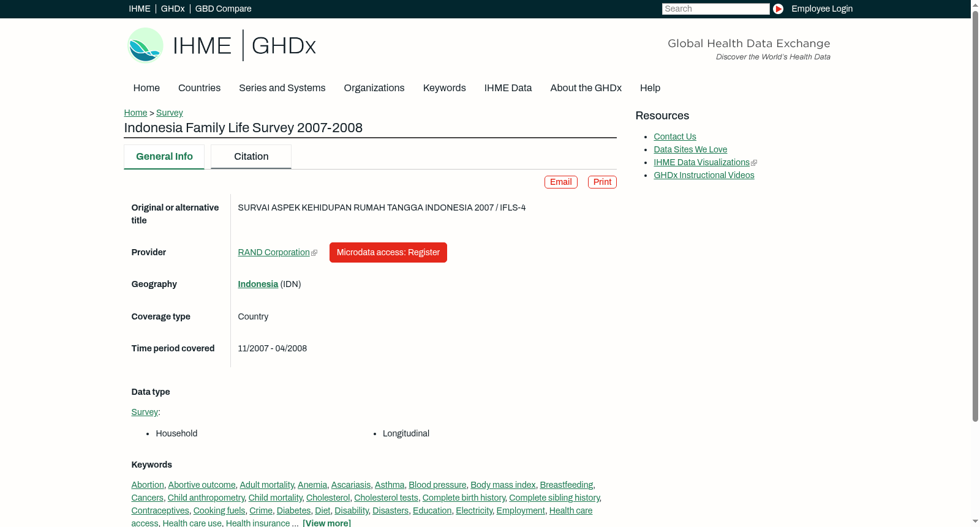The image size is (980, 527).
Task: Click Electricity keyword link
Action: click(x=474, y=510)
